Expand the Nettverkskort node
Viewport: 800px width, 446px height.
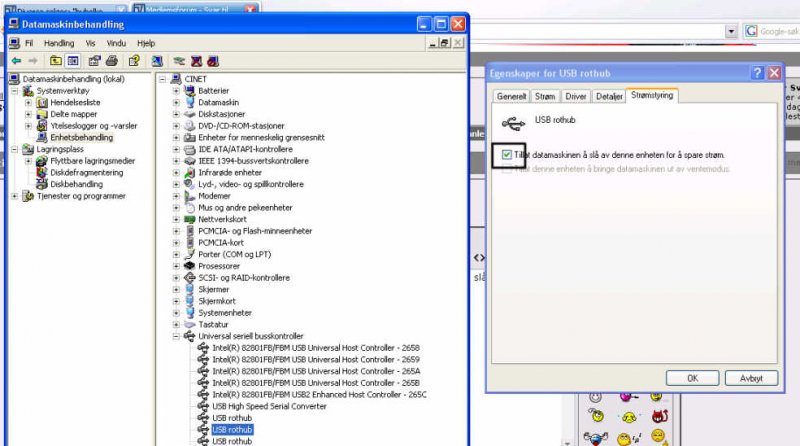point(176,219)
